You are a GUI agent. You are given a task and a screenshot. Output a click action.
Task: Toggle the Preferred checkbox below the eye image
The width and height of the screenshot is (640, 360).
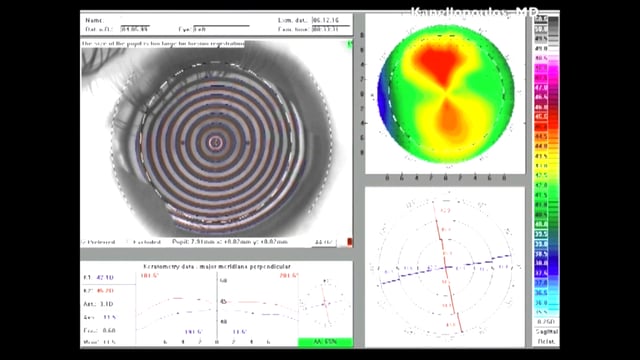[83, 242]
